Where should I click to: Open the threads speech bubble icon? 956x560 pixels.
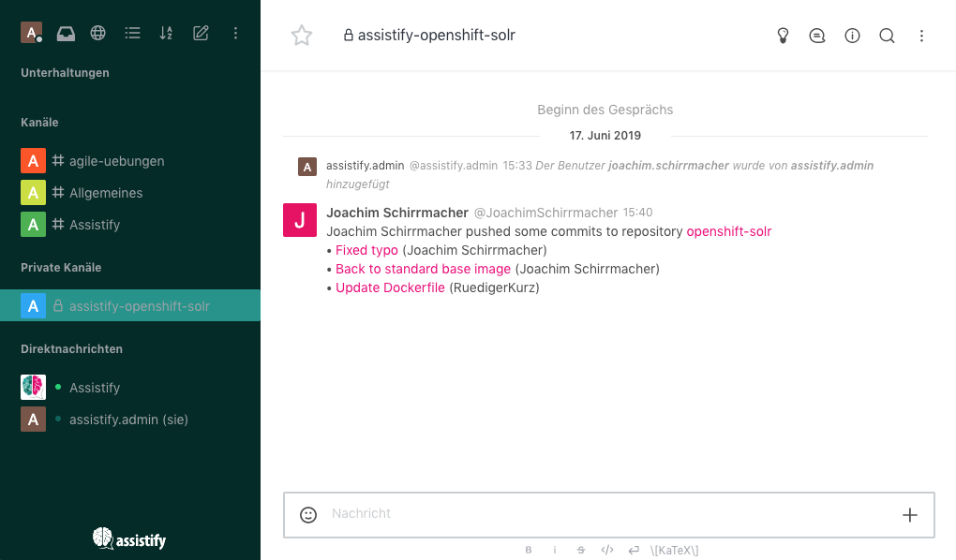pos(817,36)
